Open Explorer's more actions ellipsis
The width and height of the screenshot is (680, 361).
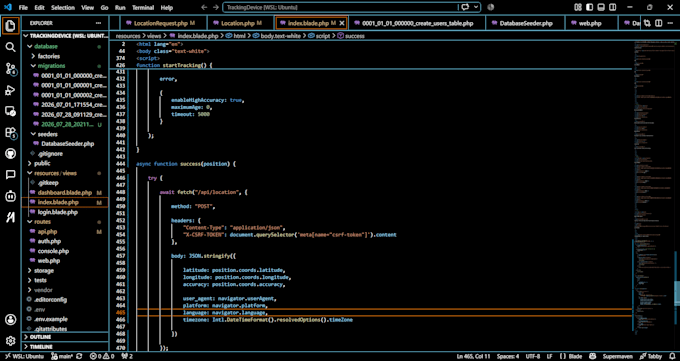98,23
